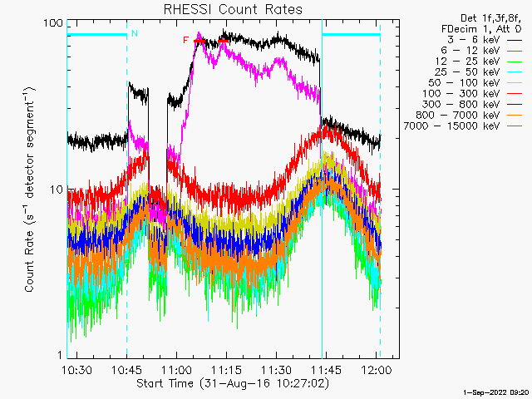532x399 pixels.
Task: Click x-axis tick label '11:00'
Action: pos(176,370)
